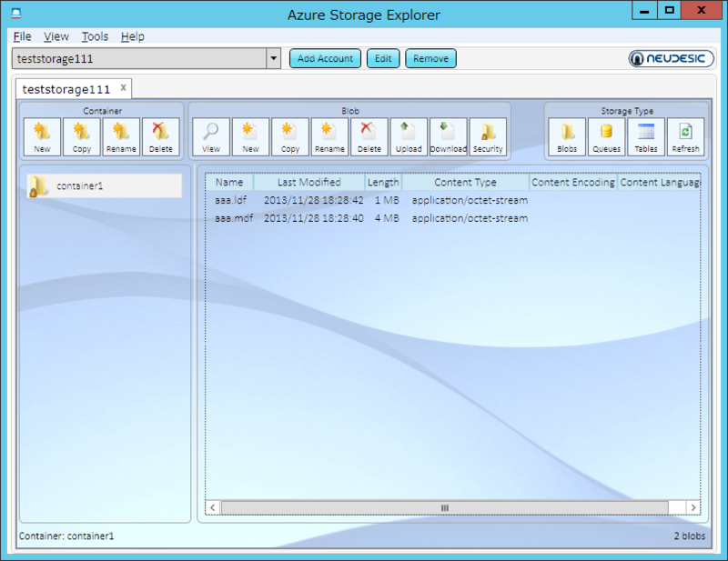Click the 2 blobs status text
The height and width of the screenshot is (561, 728).
[x=690, y=536]
